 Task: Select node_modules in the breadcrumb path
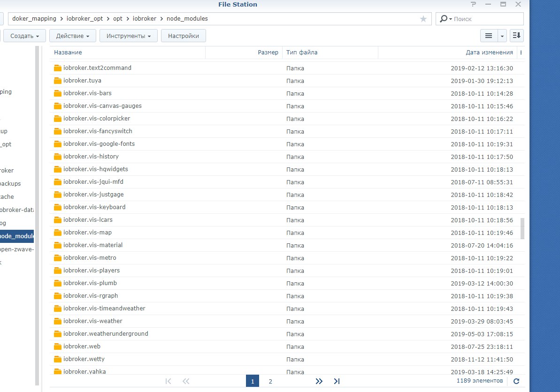[187, 19]
